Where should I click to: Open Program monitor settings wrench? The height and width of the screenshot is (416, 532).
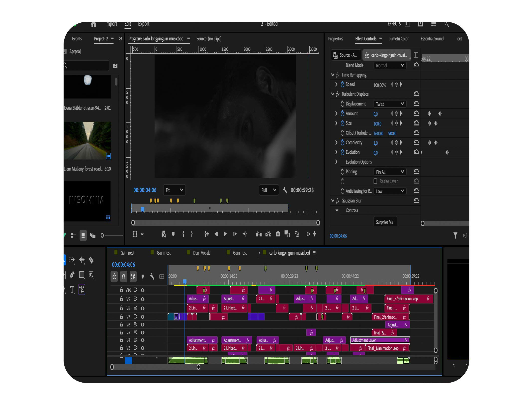pyautogui.click(x=285, y=190)
